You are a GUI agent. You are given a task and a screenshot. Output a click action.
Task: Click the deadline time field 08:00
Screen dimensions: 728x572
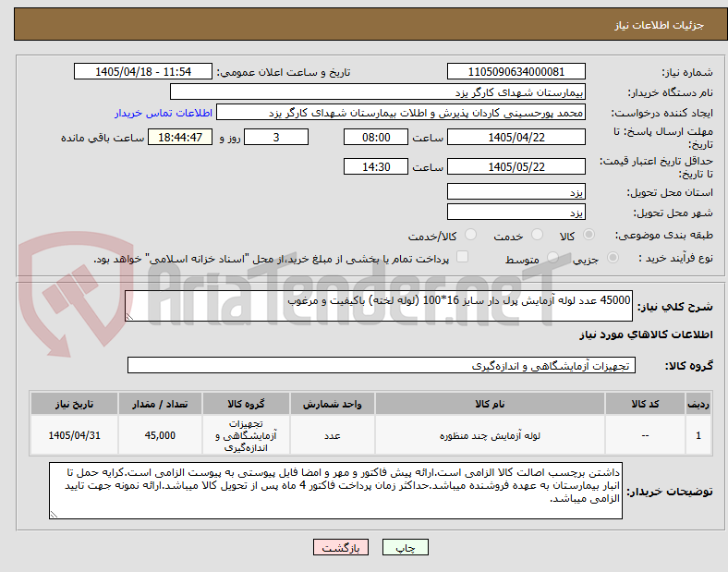click(x=376, y=137)
